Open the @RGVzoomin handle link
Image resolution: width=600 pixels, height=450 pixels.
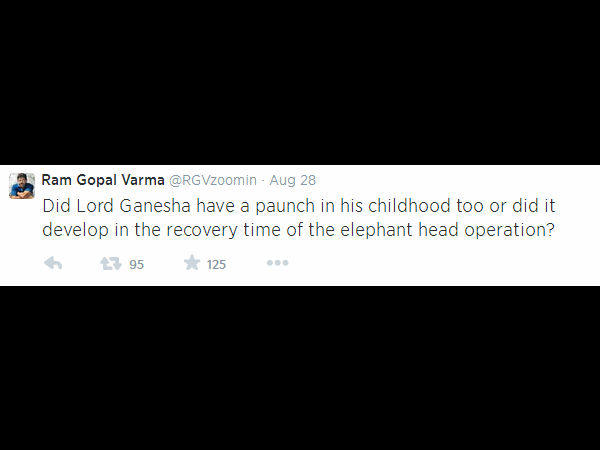(211, 180)
